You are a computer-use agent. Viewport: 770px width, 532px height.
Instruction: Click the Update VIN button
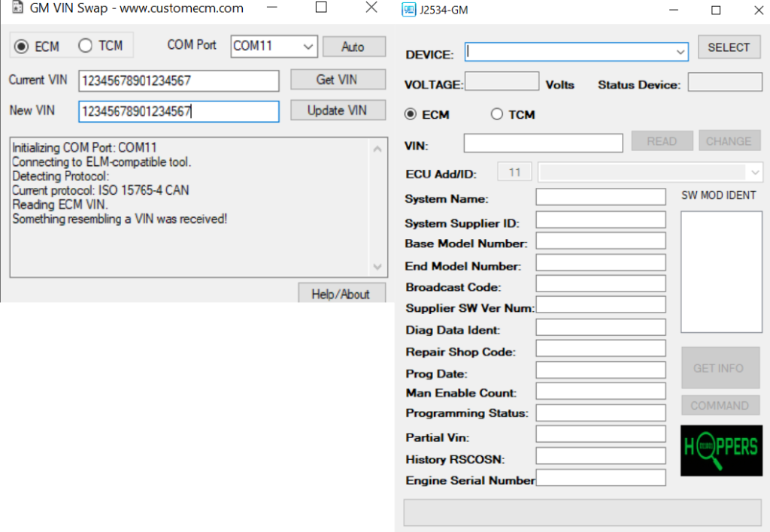tap(338, 110)
